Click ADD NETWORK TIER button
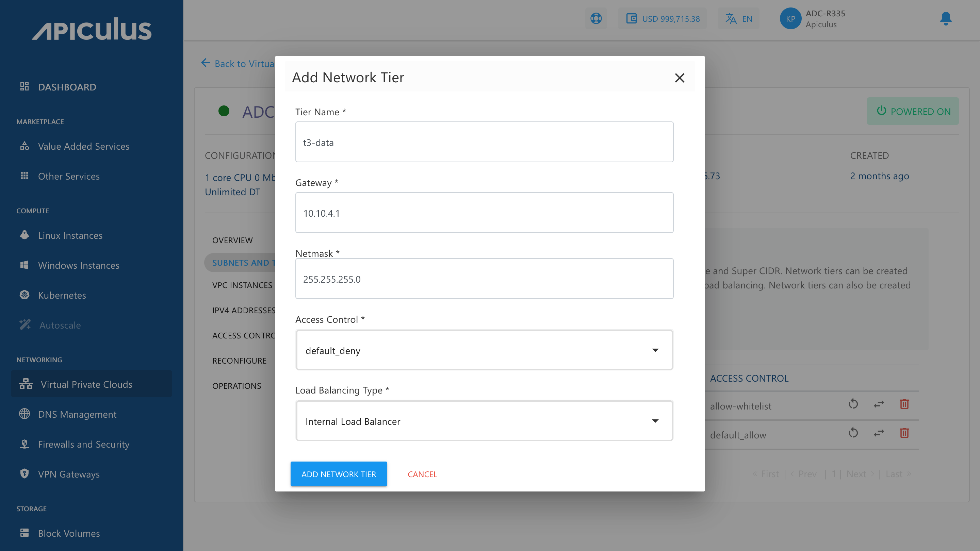 click(339, 474)
